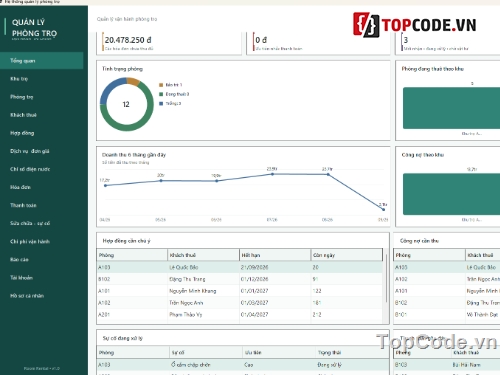Click the 122 days-remaining cell

[347, 291]
